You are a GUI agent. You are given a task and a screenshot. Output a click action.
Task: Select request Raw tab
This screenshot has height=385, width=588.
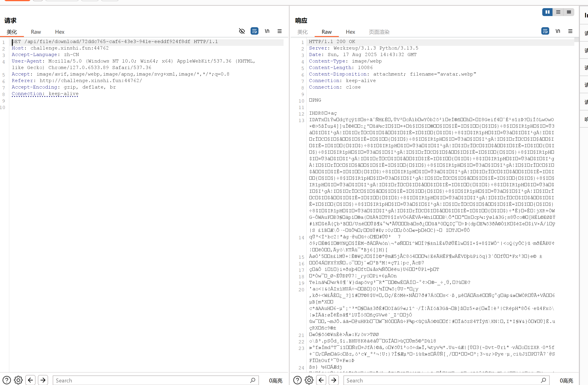36,32
